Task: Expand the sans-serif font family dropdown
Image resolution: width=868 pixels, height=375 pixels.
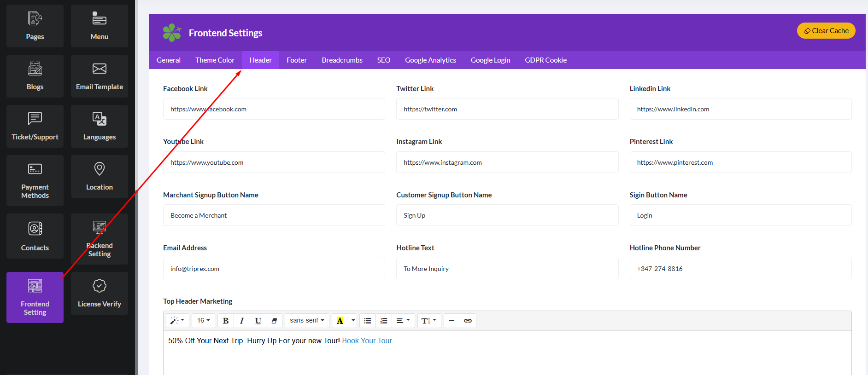Action: click(307, 321)
